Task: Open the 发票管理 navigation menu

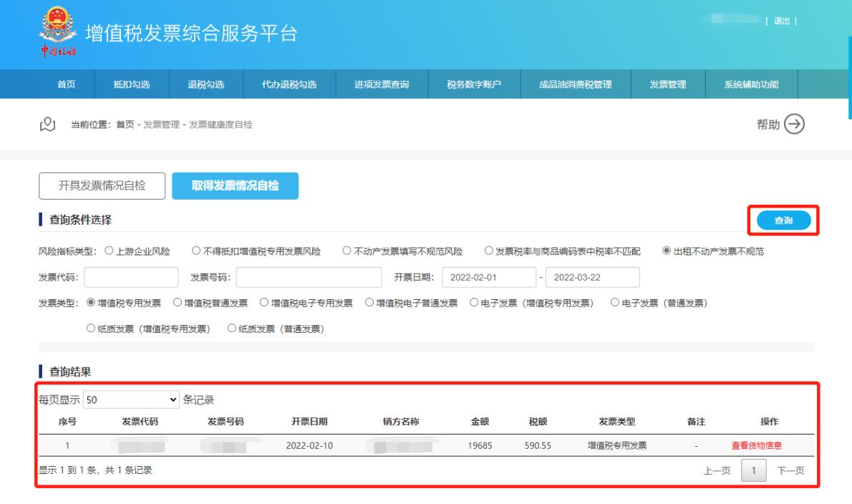Action: point(667,85)
